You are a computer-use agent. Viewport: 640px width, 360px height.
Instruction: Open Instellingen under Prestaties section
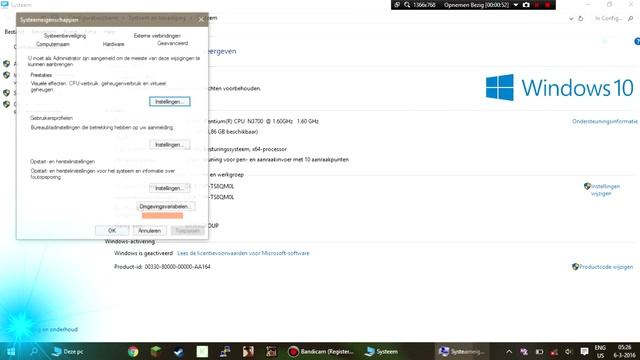coord(169,101)
